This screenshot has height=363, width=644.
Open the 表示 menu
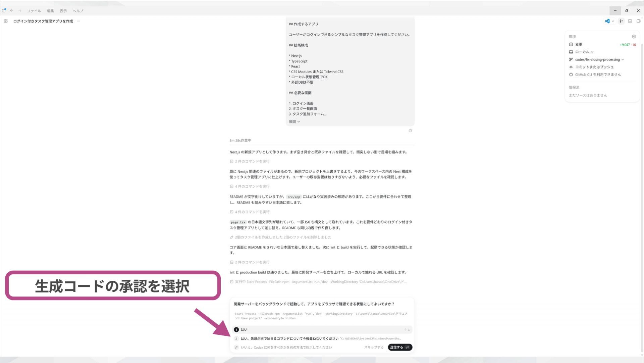(x=63, y=11)
